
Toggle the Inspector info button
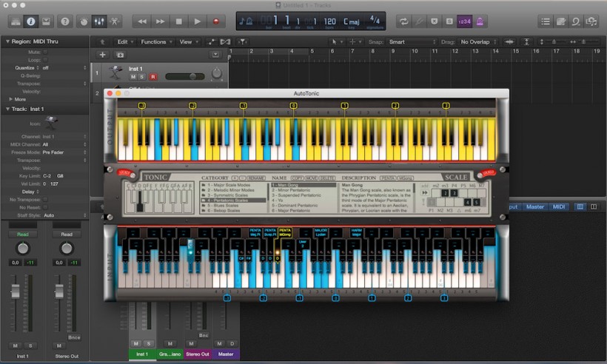[30, 21]
